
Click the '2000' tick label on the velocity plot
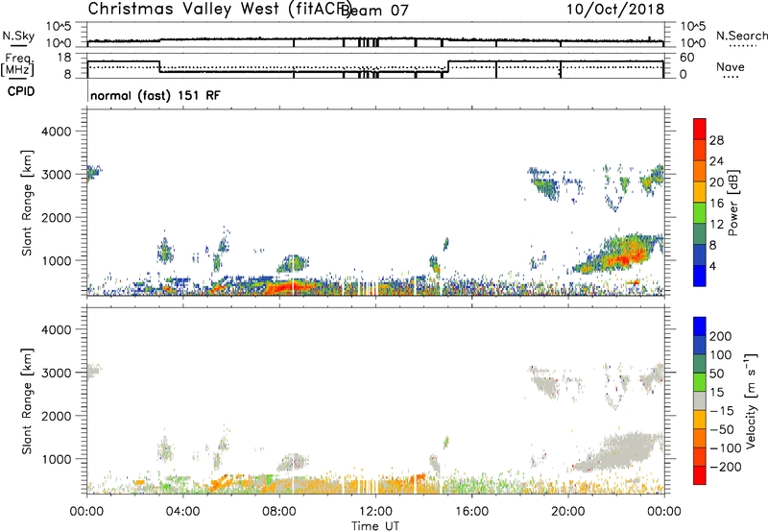pos(56,416)
